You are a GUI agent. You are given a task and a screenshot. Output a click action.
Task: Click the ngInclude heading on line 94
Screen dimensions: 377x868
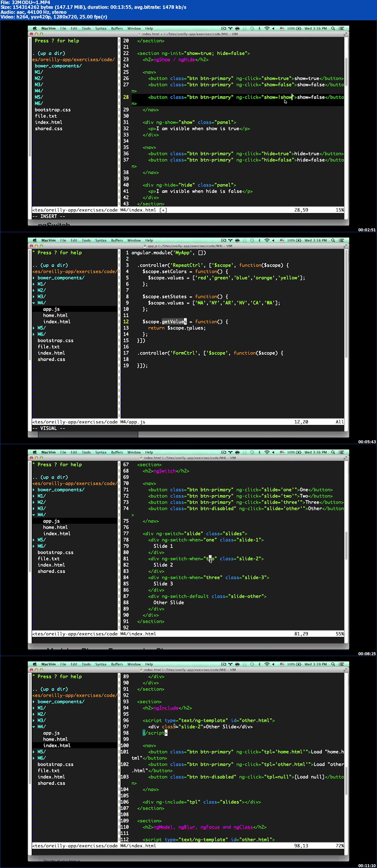pos(166,708)
